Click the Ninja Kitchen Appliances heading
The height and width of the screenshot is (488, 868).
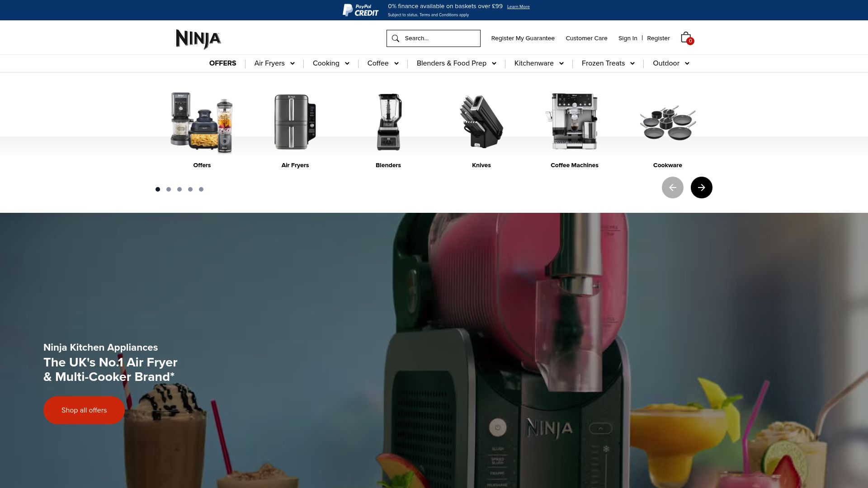[x=100, y=347]
